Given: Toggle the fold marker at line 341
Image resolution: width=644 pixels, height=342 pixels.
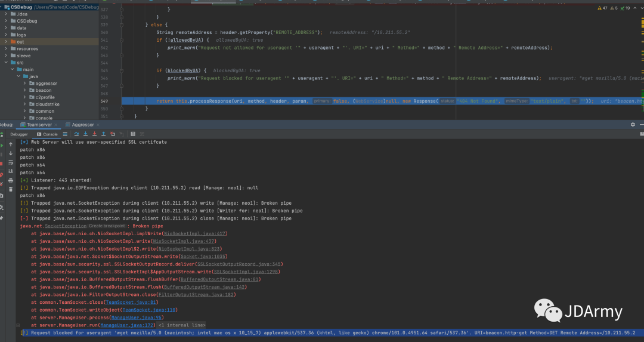Looking at the screenshot, I should click(x=122, y=40).
